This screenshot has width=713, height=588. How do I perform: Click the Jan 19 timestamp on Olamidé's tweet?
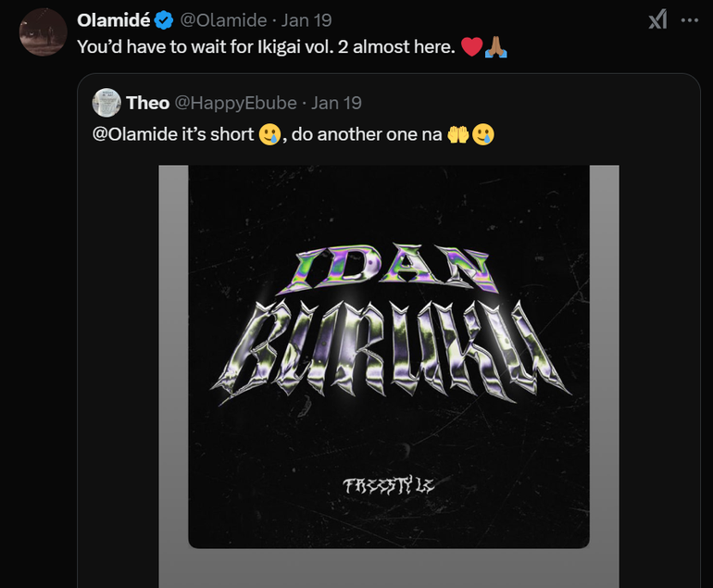point(307,20)
